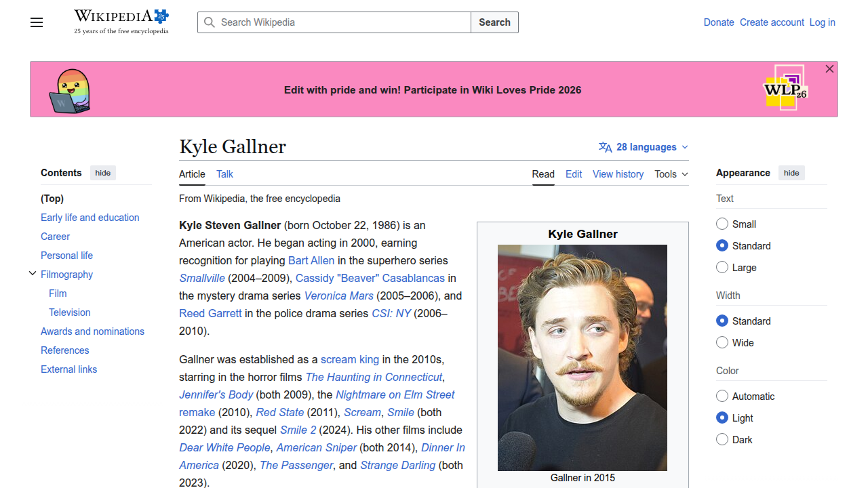Switch to the Talk tab
The width and height of the screenshot is (868, 488).
[x=224, y=174]
